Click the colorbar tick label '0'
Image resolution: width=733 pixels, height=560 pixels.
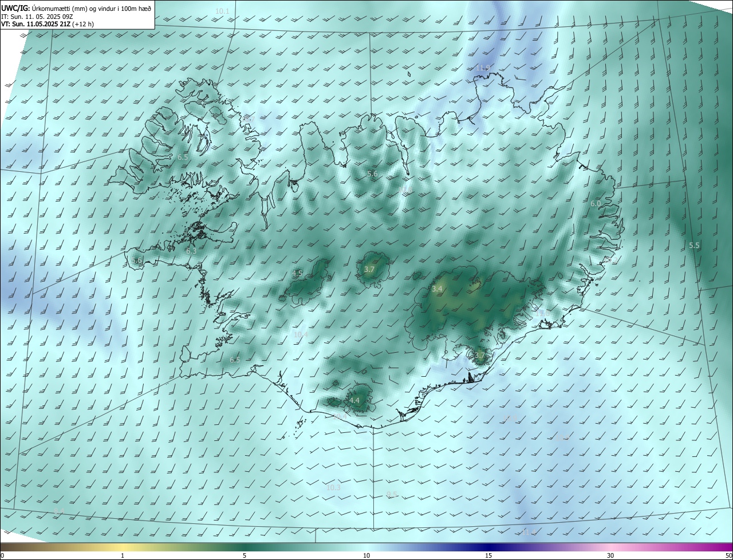pos(2,555)
